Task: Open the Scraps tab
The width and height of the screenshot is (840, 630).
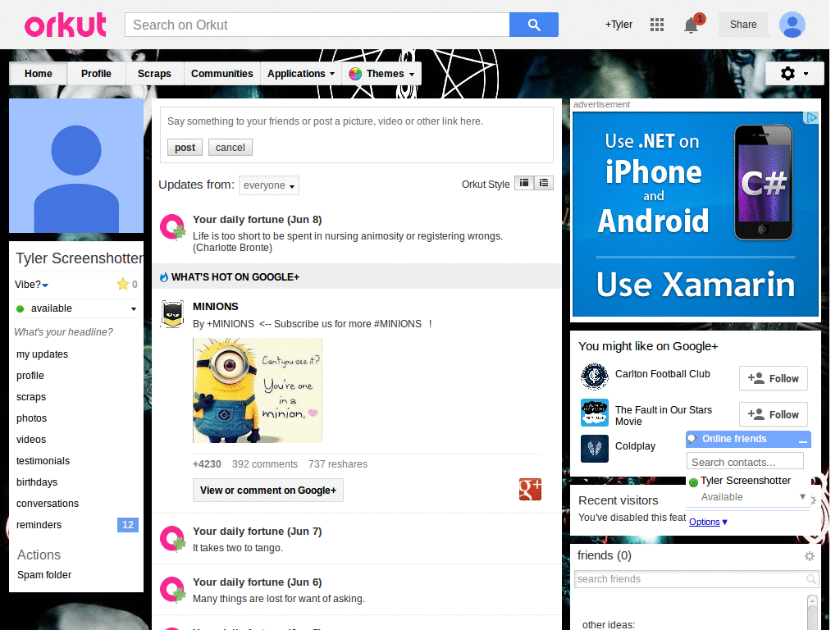Action: 154,73
